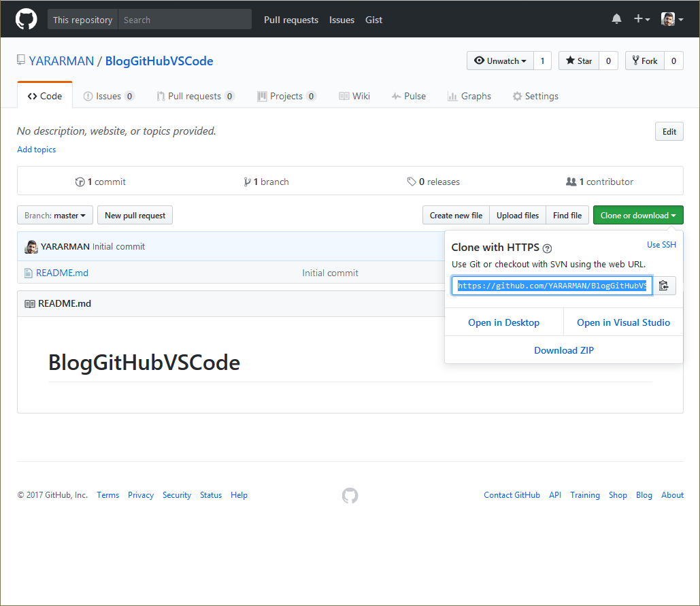The image size is (700, 606).
Task: View the 1 branch list
Action: click(x=266, y=182)
